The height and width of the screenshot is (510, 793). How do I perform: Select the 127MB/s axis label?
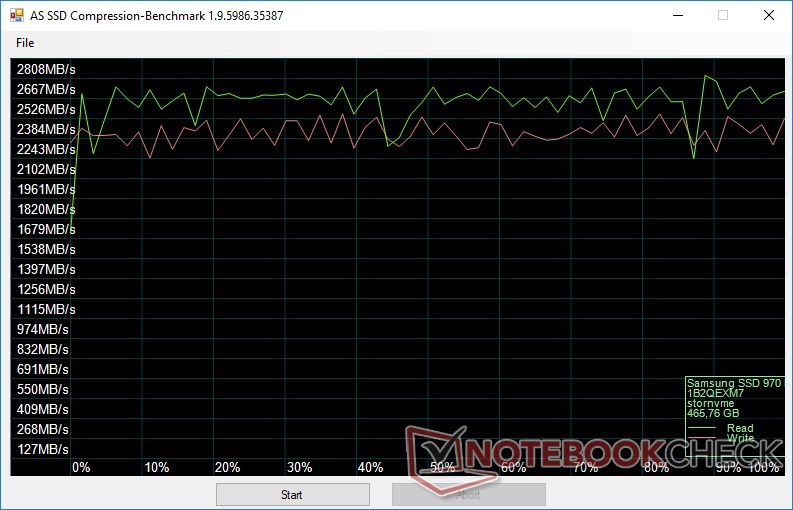[x=42, y=449]
